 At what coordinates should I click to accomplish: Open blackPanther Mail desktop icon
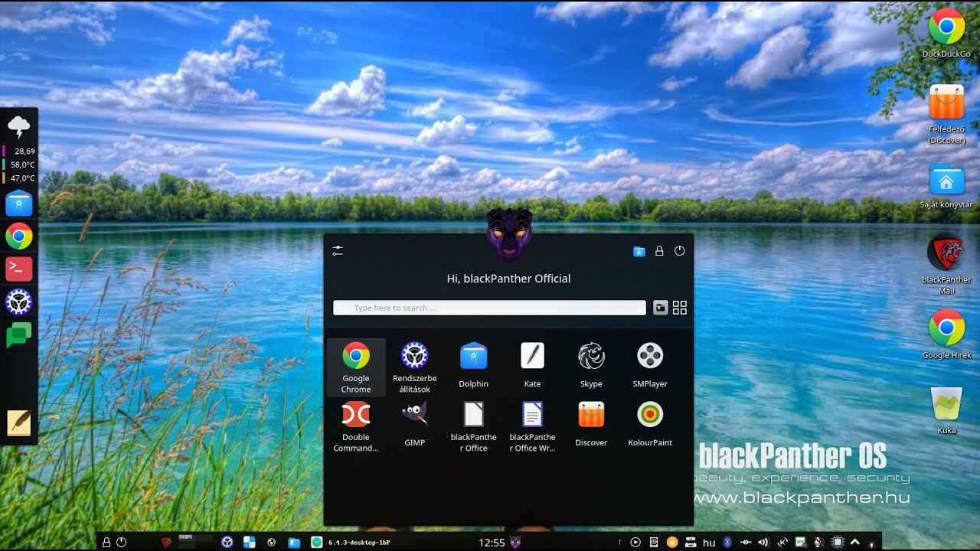tap(946, 264)
